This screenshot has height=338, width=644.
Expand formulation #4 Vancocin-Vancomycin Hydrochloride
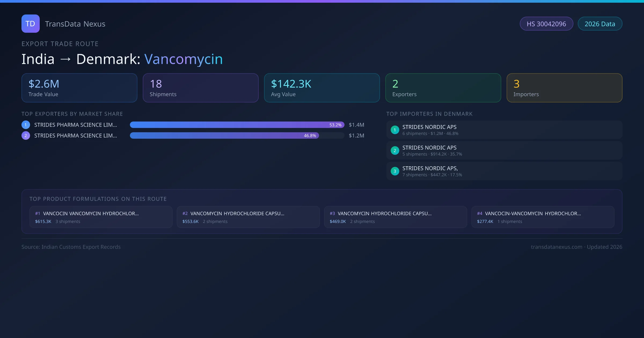[x=543, y=217]
